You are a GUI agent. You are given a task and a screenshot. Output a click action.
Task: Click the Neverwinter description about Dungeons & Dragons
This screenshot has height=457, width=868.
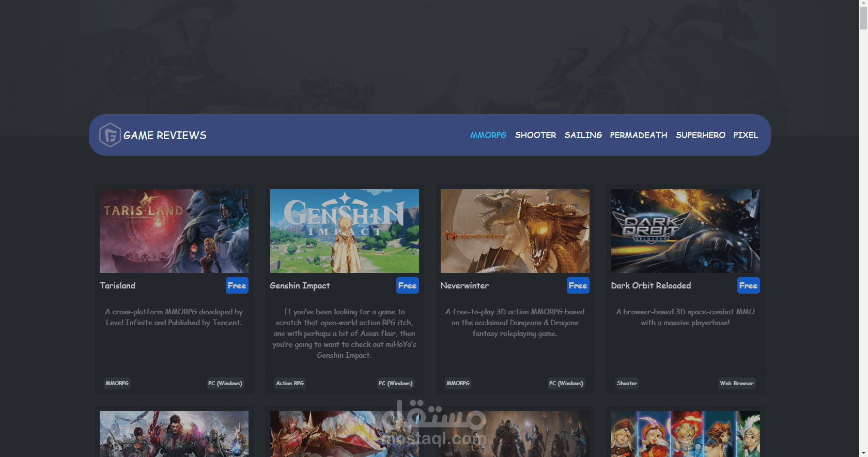515,323
